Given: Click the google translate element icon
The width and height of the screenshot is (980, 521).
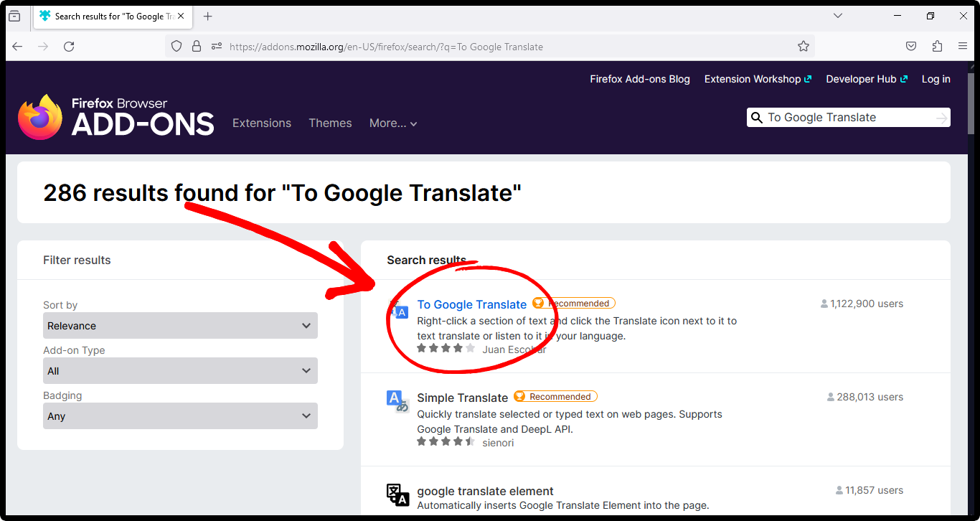Looking at the screenshot, I should [x=397, y=494].
